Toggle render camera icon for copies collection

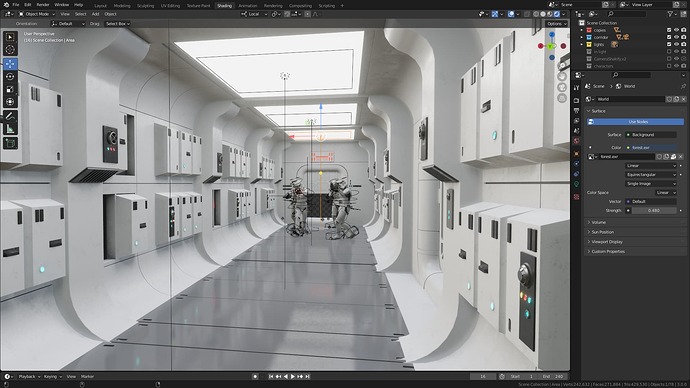coord(683,30)
